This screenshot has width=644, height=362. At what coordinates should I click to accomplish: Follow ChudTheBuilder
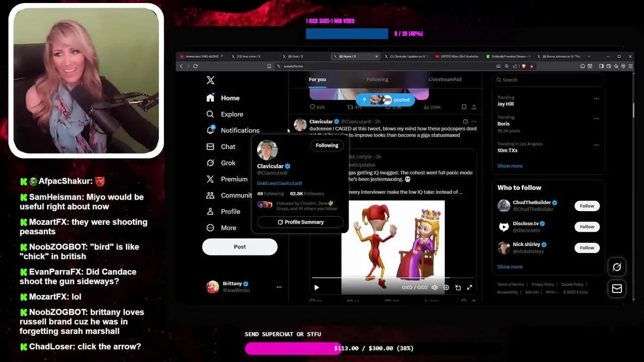pyautogui.click(x=587, y=206)
